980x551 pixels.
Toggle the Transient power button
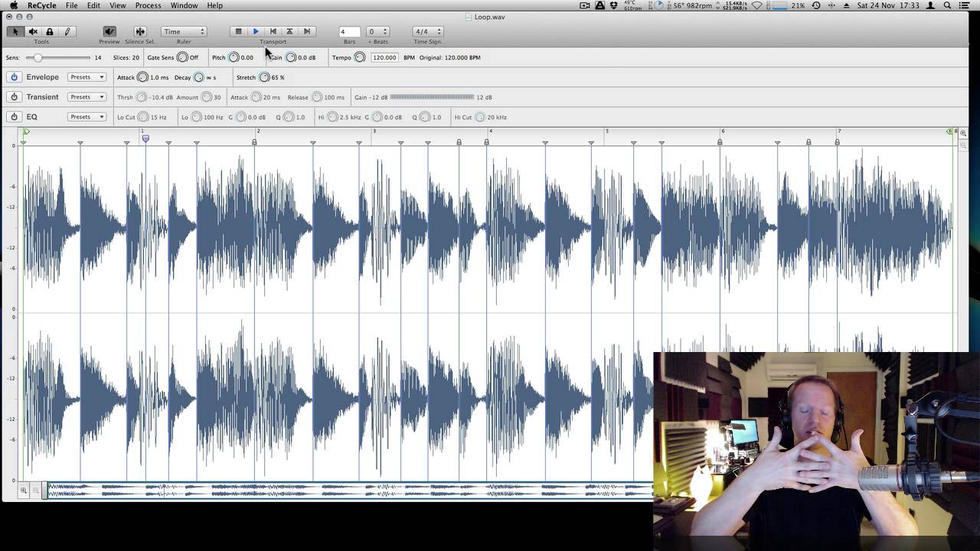click(14, 97)
